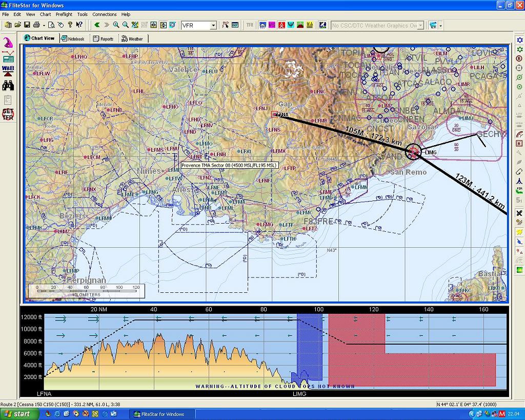Click the red M icon in system tray
This screenshot has height=420, width=525.
tap(502, 414)
